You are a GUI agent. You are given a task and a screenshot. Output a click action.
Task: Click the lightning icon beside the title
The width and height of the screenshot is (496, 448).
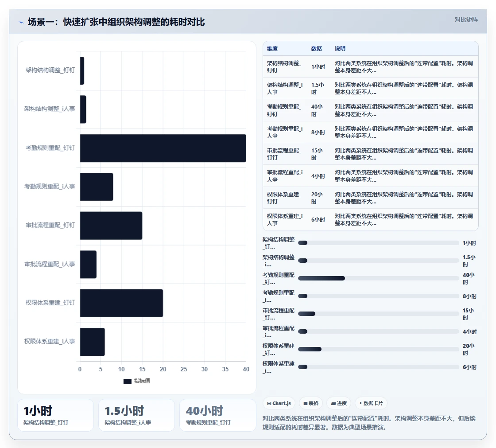(21, 22)
